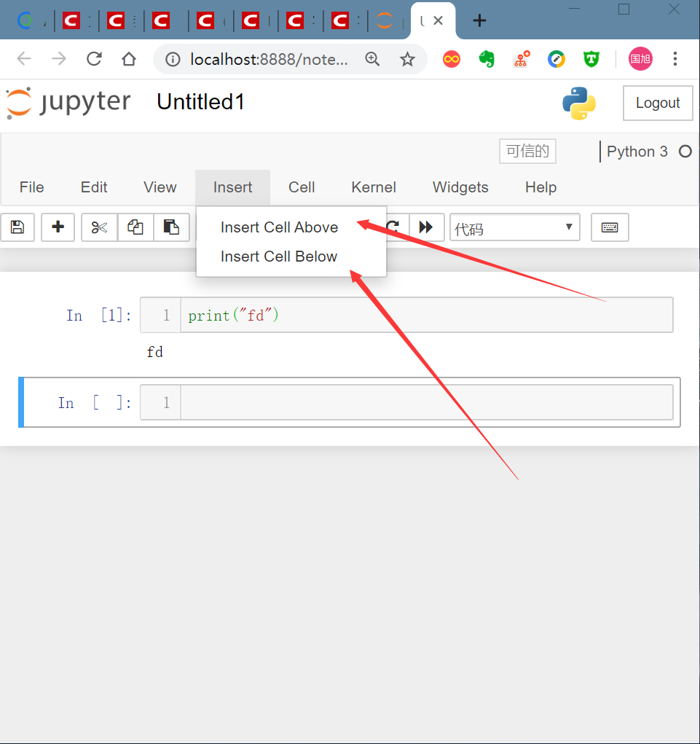Click the add cell plus icon
This screenshot has width=700, height=744.
58,227
